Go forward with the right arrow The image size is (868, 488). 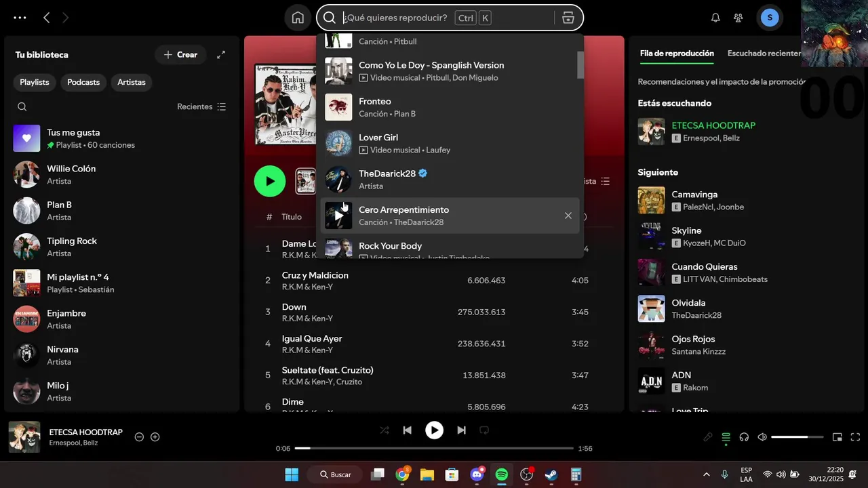pos(66,18)
